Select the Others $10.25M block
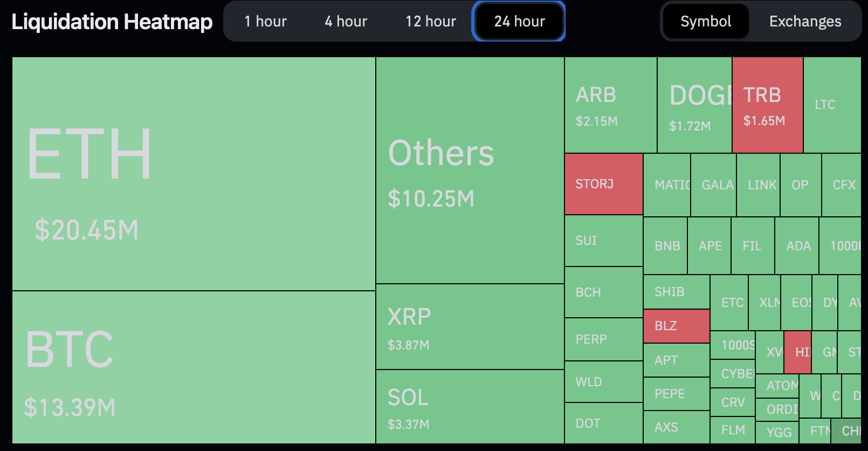The image size is (868, 451). tap(470, 170)
